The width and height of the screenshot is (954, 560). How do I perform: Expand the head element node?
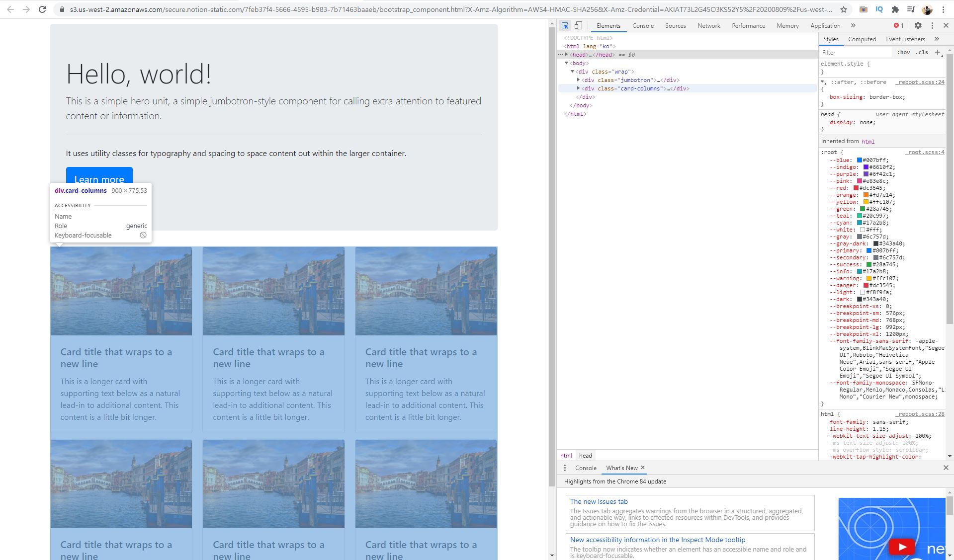click(566, 55)
